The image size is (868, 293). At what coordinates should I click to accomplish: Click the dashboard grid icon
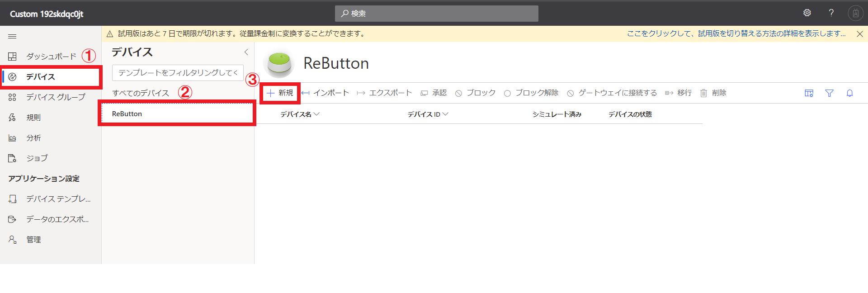12,57
